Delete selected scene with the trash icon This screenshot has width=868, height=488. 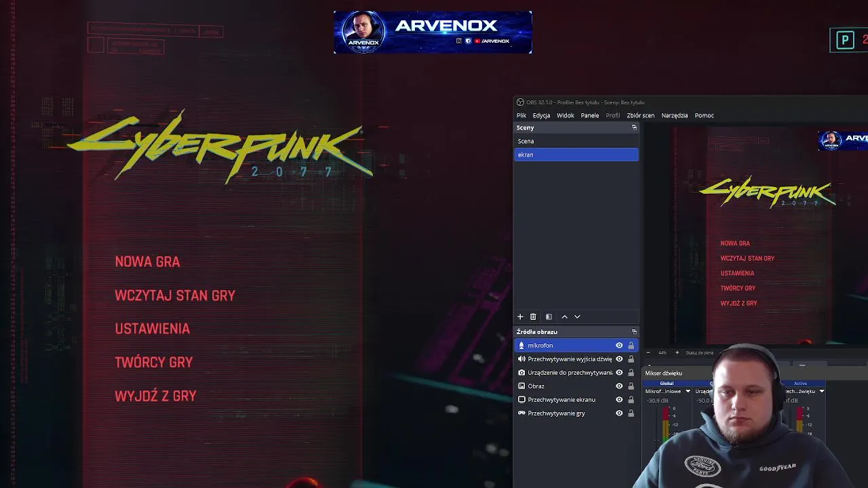click(x=533, y=317)
